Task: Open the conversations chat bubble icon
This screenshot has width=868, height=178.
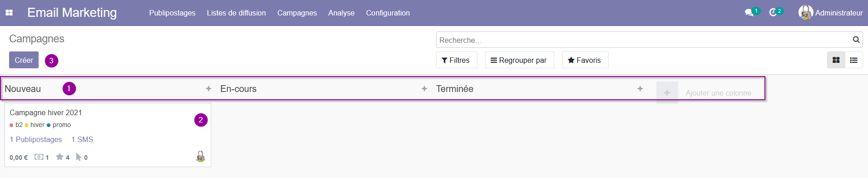Action: pyautogui.click(x=749, y=13)
